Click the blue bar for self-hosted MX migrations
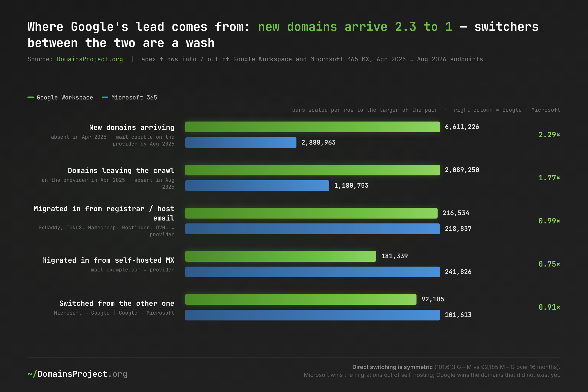 pyautogui.click(x=313, y=272)
